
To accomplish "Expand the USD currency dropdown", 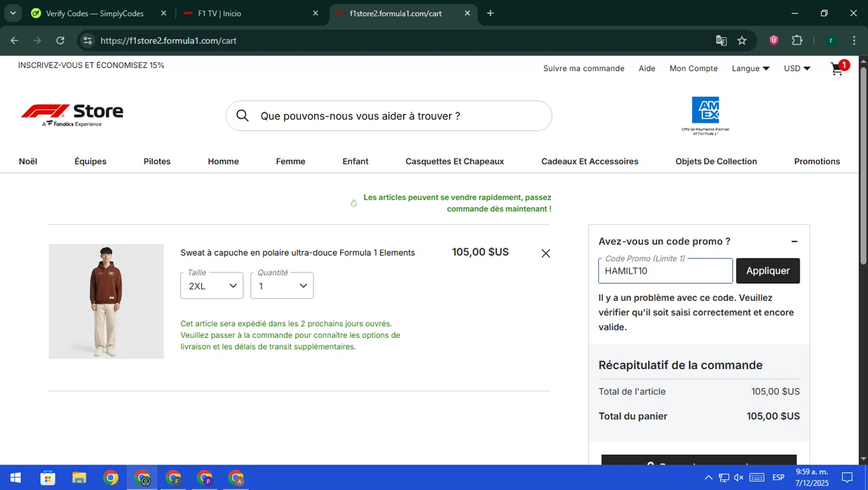I will pos(797,68).
